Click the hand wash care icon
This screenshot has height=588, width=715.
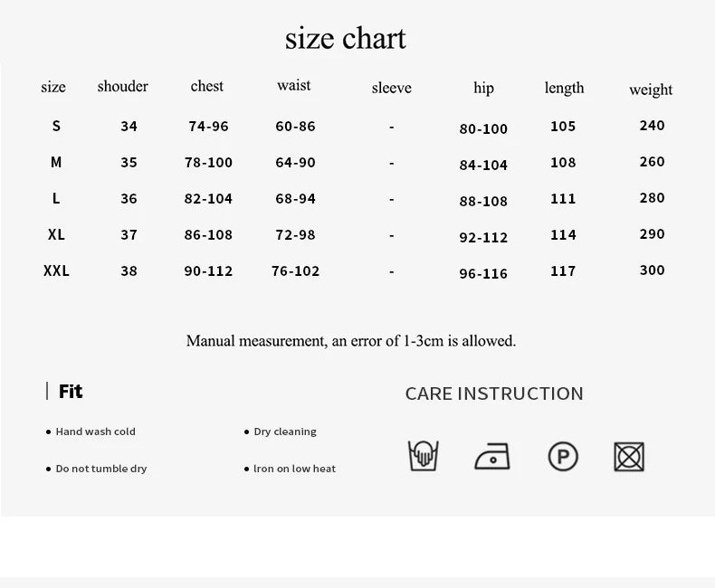point(423,456)
